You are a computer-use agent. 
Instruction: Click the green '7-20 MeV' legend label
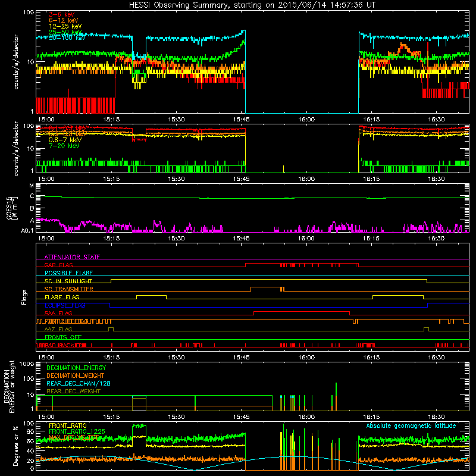(x=64, y=146)
